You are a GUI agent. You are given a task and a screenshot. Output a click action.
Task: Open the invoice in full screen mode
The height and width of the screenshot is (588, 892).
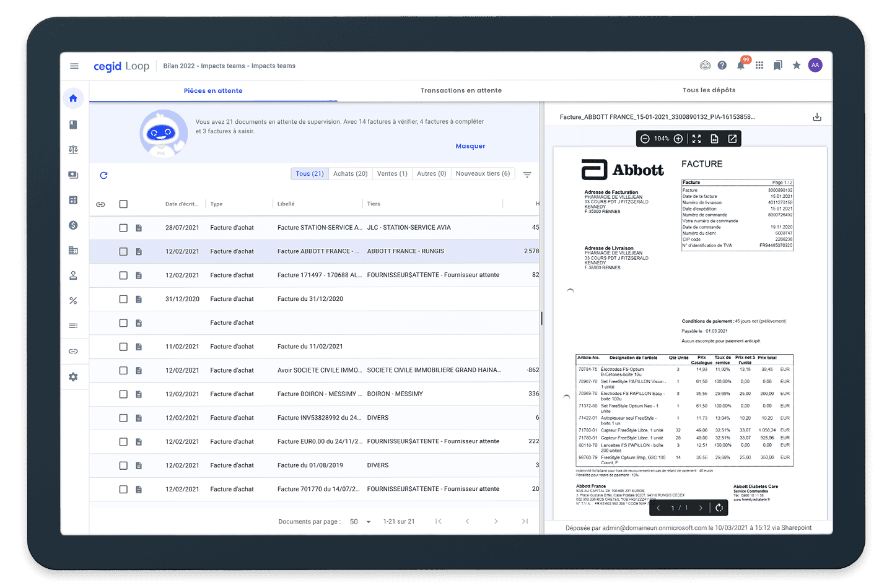696,138
